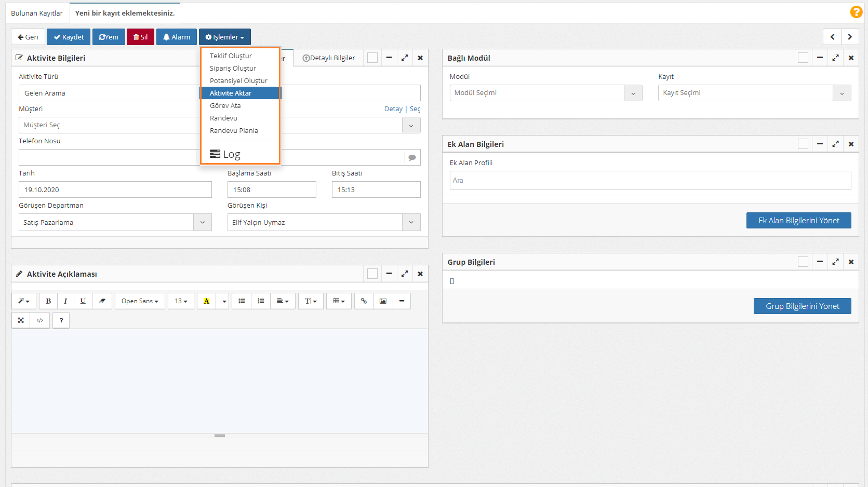Tick the checkbox in the Bağlı Modül header
Image resolution: width=868 pixels, height=487 pixels.
[x=803, y=58]
